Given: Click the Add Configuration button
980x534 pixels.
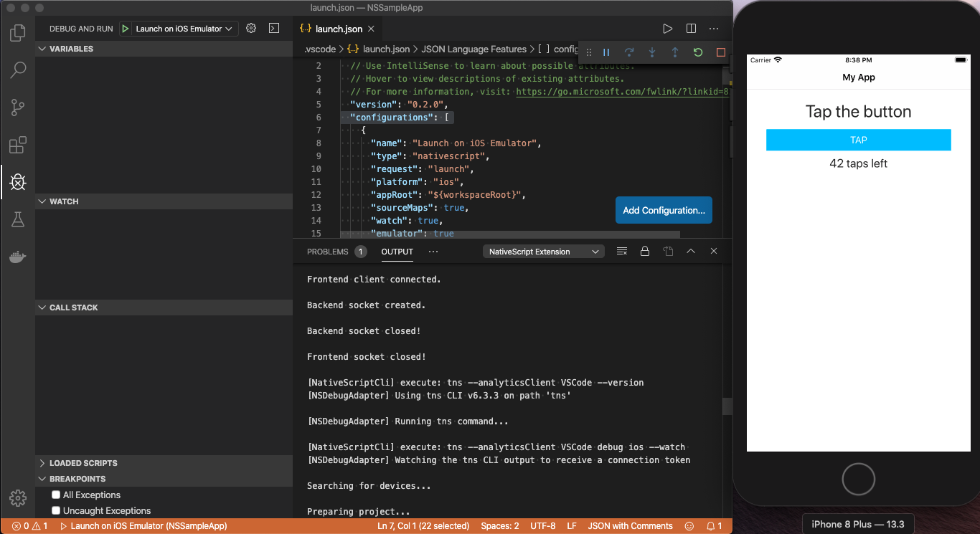Looking at the screenshot, I should coord(663,210).
